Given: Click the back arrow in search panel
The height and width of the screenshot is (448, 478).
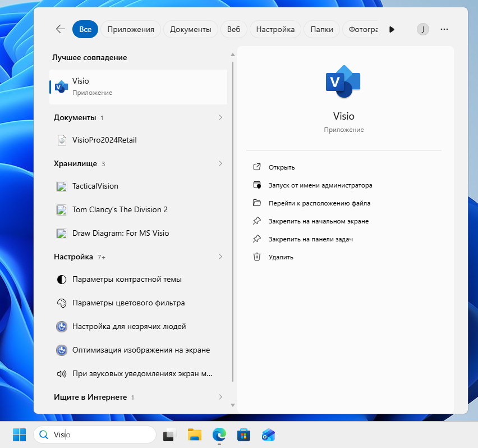Looking at the screenshot, I should pyautogui.click(x=61, y=29).
